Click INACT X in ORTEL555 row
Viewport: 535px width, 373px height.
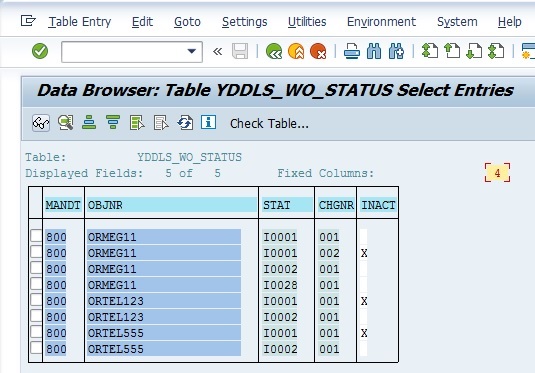click(x=364, y=333)
